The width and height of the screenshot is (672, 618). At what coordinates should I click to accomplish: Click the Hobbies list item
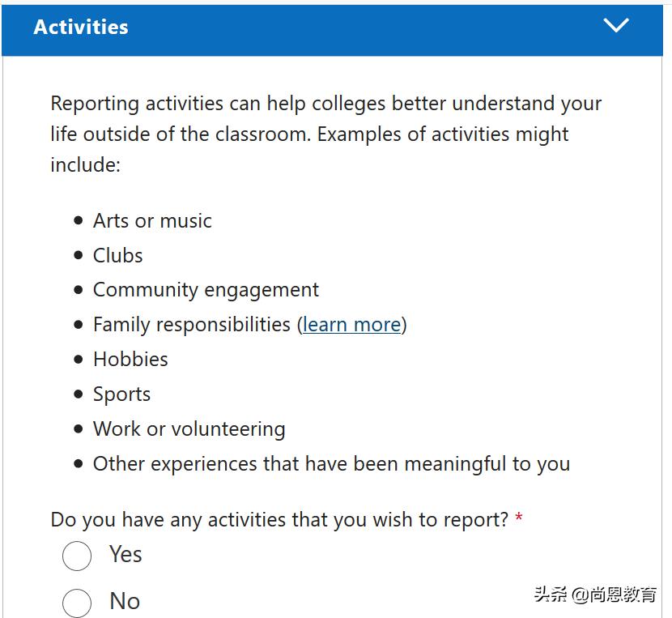click(x=130, y=359)
